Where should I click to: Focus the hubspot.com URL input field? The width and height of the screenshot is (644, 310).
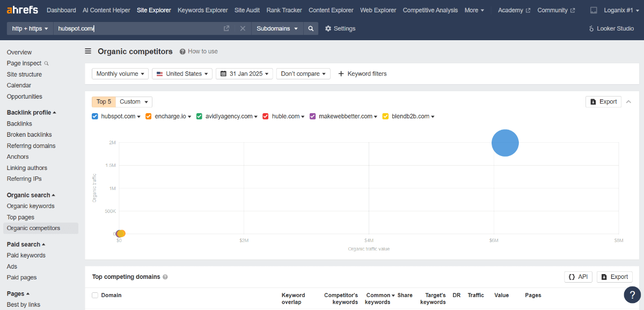pos(137,28)
